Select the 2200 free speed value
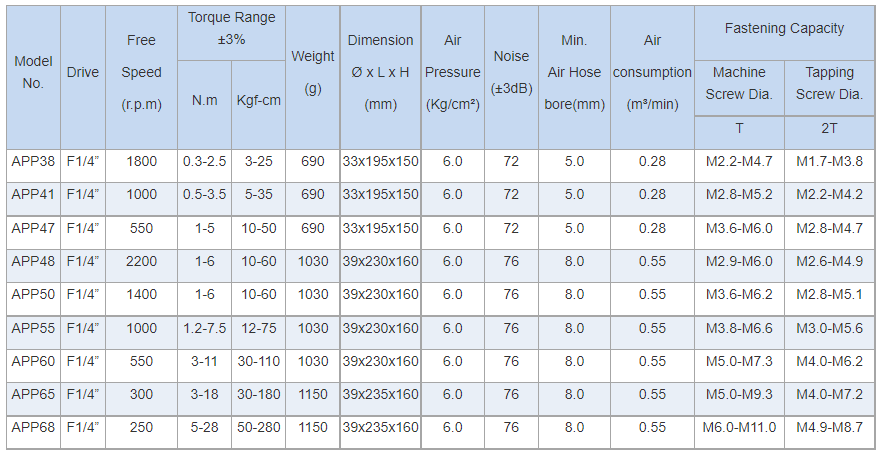This screenshot has width=880, height=454. coord(141,261)
